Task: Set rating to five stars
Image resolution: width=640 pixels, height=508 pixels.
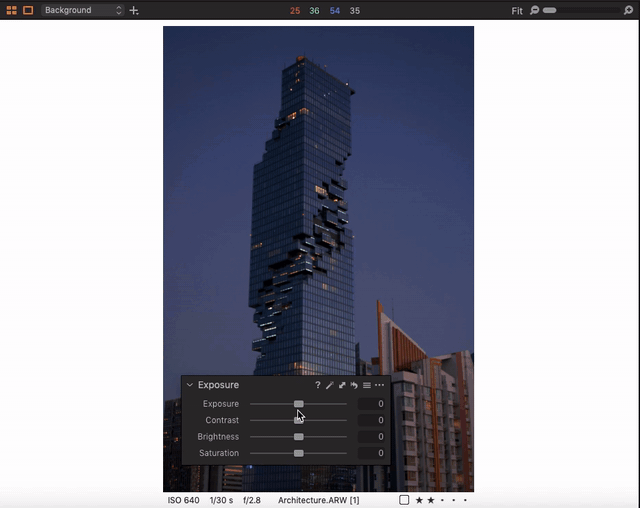Action: coord(465,500)
